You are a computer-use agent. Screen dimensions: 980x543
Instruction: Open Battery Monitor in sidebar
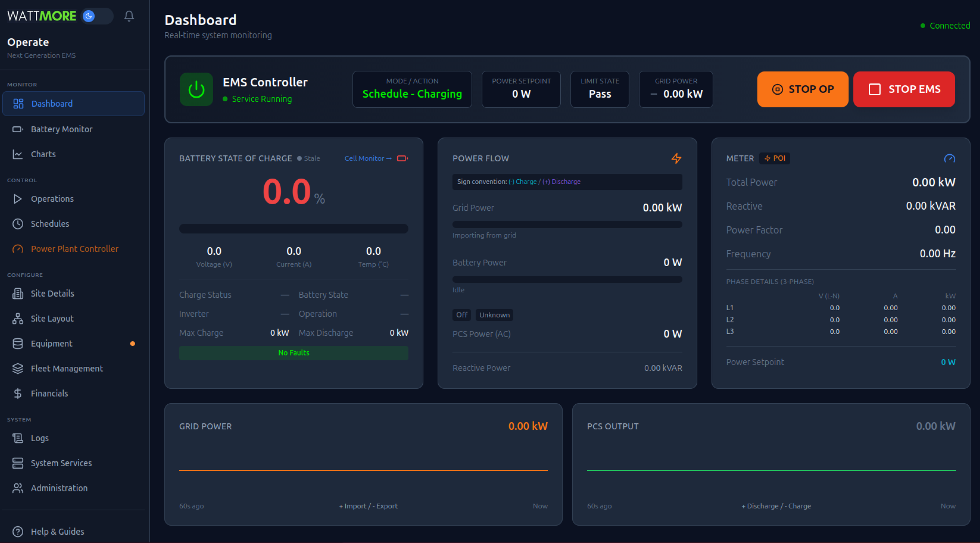coord(62,129)
